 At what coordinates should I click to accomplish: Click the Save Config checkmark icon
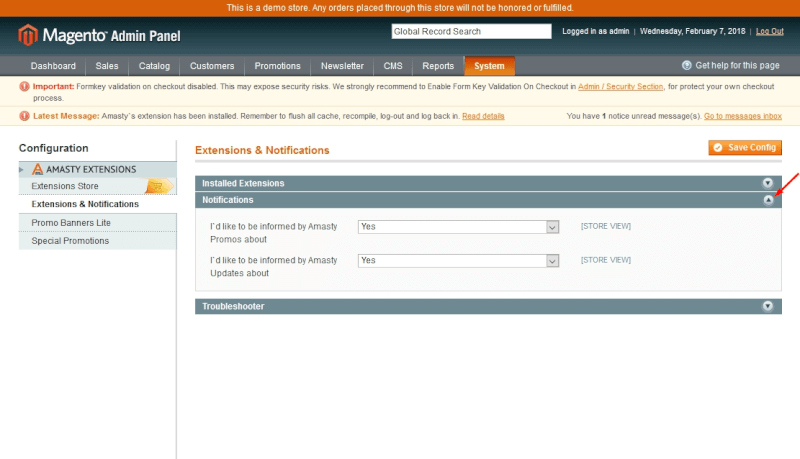pos(718,147)
